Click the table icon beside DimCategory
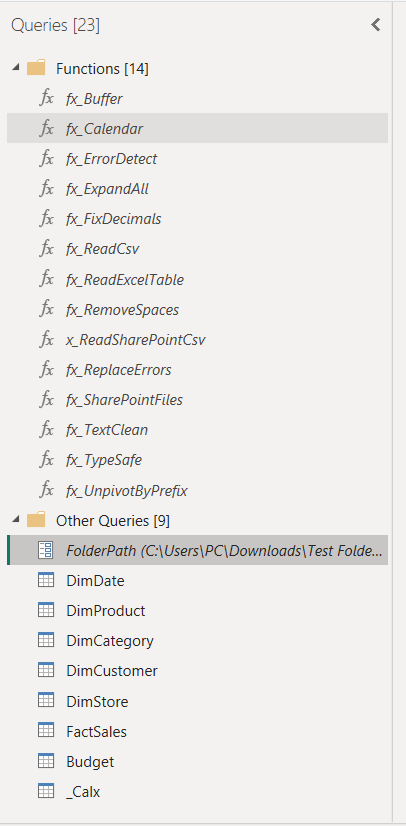406x826 pixels. [x=46, y=640]
